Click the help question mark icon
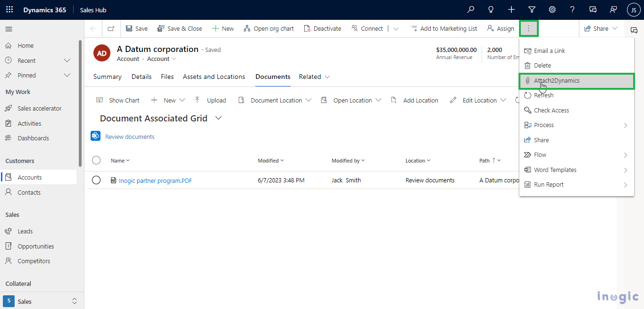This screenshot has width=644, height=309. coord(572,9)
